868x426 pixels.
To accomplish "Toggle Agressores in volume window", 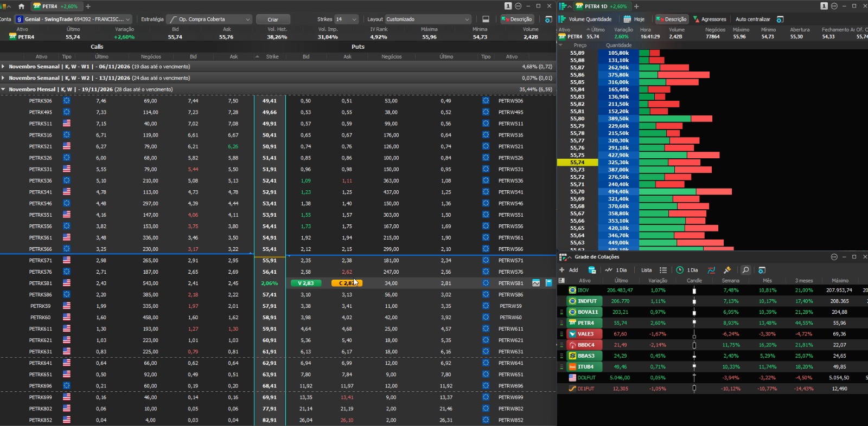I will 710,19.
